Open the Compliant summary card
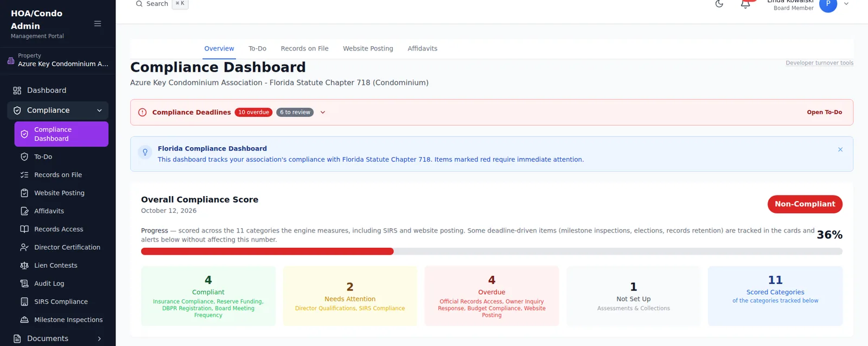The width and height of the screenshot is (868, 346). 208,296
